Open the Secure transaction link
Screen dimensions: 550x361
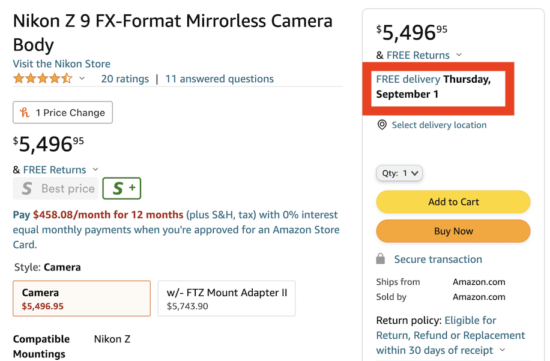click(x=438, y=259)
